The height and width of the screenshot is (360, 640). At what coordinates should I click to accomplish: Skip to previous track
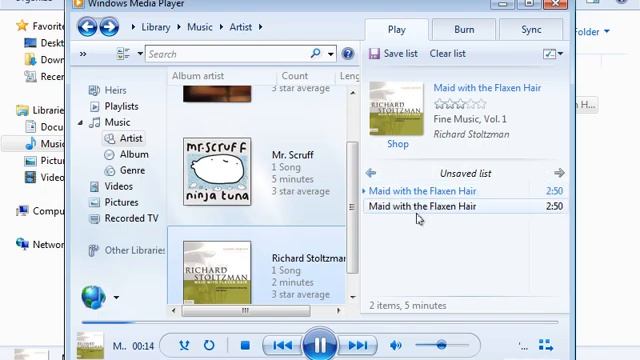click(x=282, y=345)
